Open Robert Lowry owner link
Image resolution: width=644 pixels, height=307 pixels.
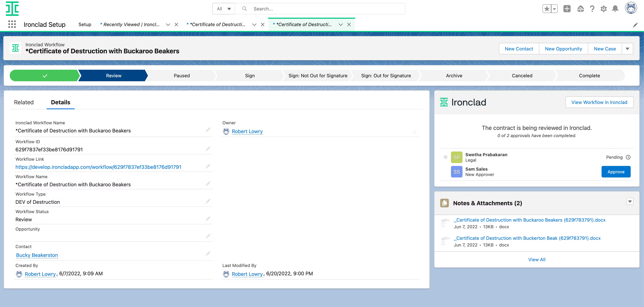pyautogui.click(x=247, y=132)
